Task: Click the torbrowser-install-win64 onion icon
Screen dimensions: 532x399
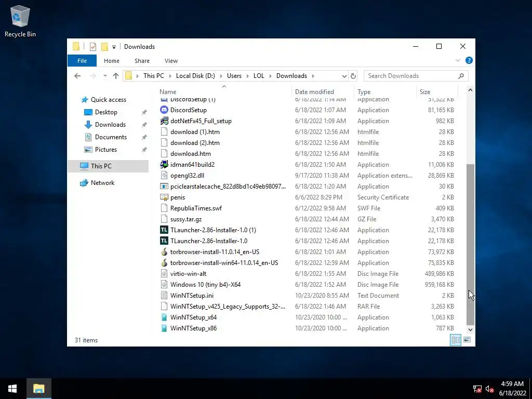Action: pos(164,262)
